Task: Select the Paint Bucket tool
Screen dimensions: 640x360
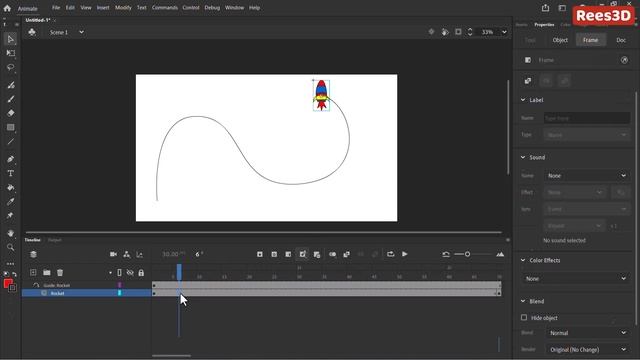Action: 11,188
